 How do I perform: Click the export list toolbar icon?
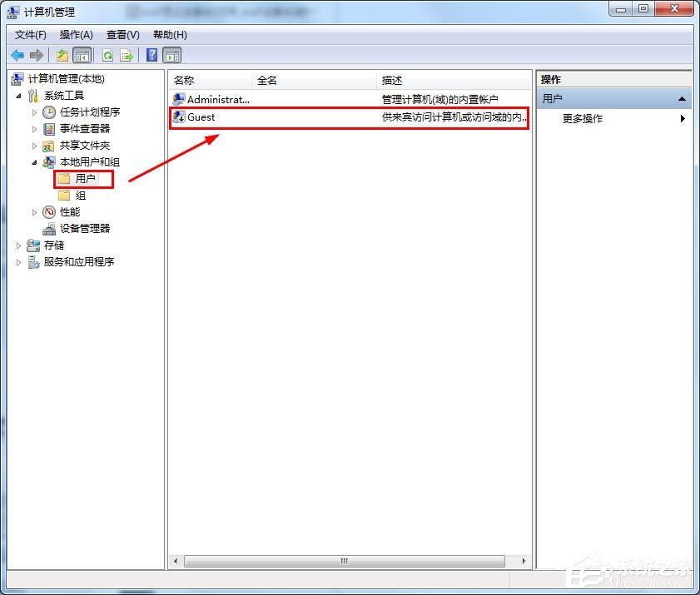click(127, 55)
